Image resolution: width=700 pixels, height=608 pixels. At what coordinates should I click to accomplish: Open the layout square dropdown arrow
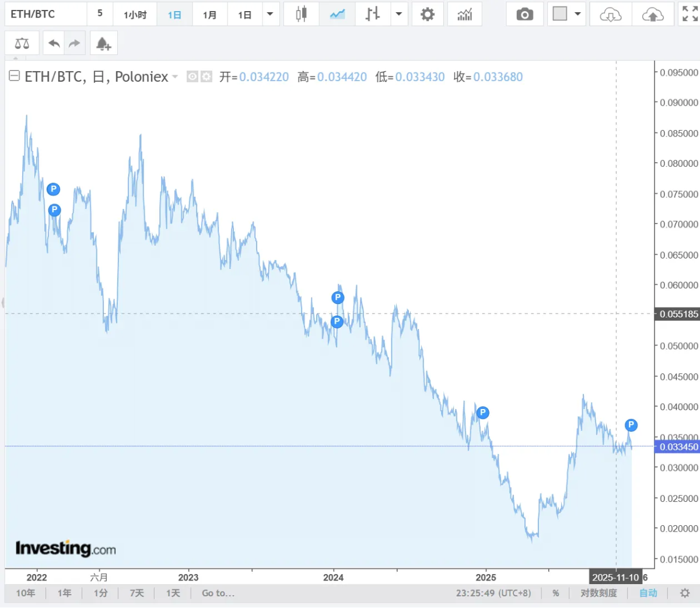click(577, 14)
